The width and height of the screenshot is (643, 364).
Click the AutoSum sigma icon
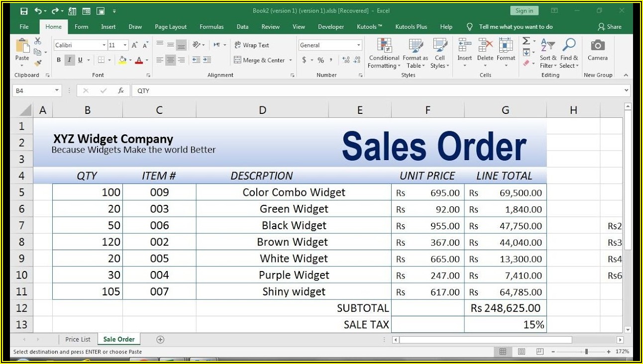point(526,41)
